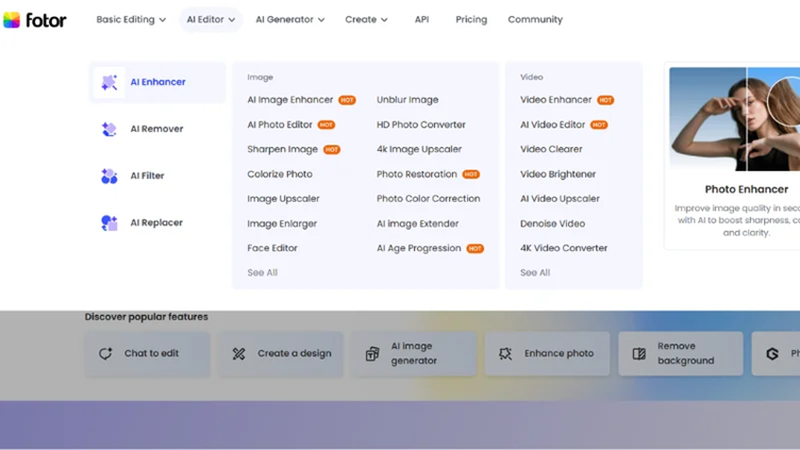The width and height of the screenshot is (800, 450).
Task: Select the AI Filter icon
Action: point(109,176)
